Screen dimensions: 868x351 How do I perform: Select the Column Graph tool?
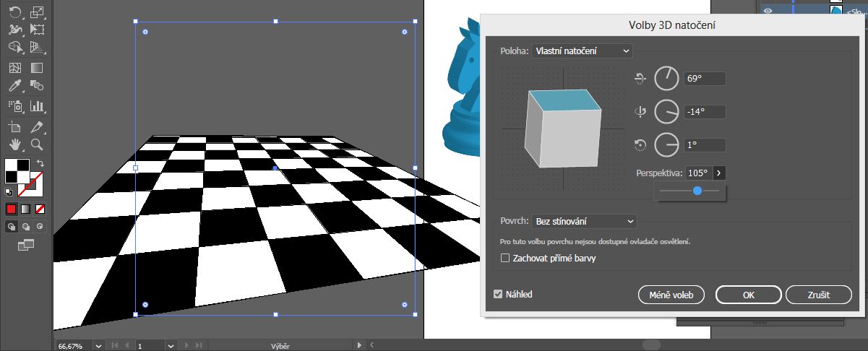38,106
